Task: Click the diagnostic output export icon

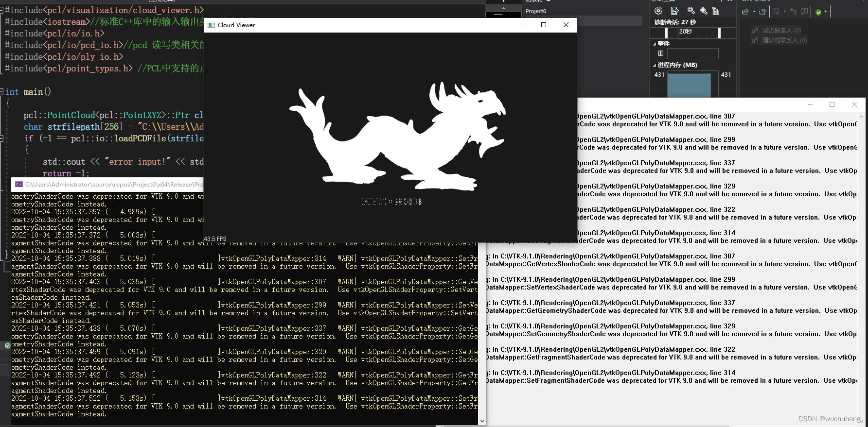Action: click(x=674, y=11)
